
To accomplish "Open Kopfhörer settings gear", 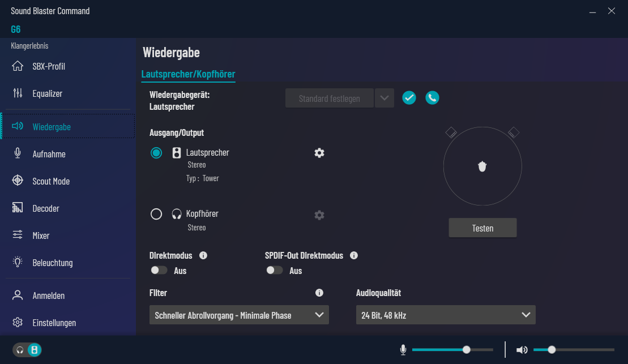I will pyautogui.click(x=319, y=215).
